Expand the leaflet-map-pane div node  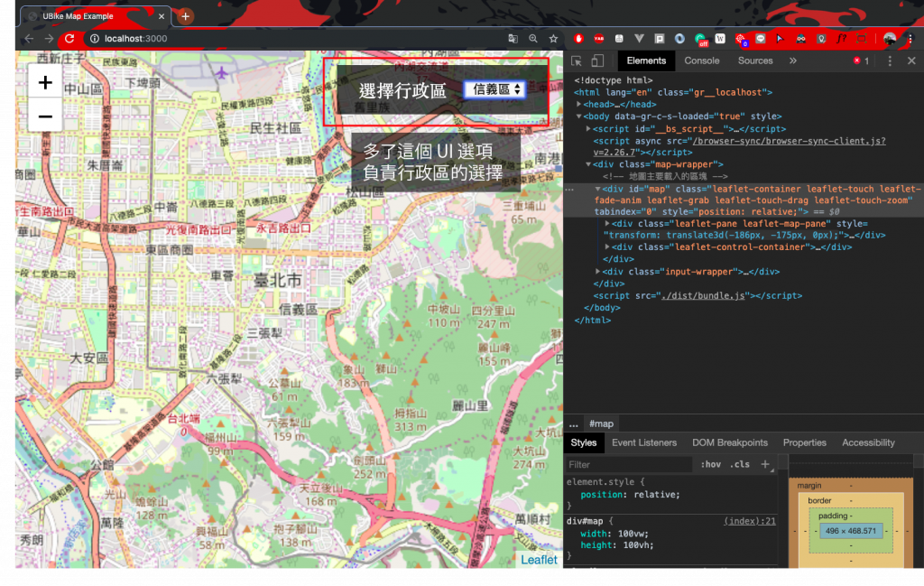[607, 224]
